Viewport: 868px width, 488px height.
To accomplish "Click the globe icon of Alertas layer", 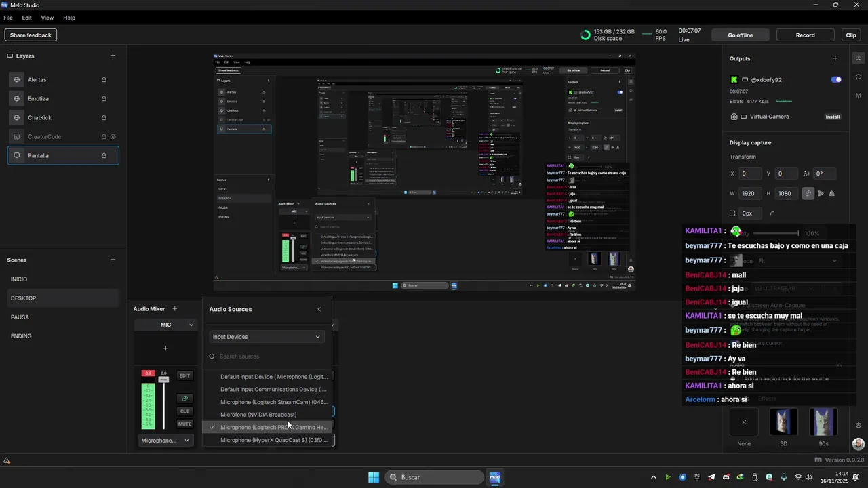I will click(17, 79).
